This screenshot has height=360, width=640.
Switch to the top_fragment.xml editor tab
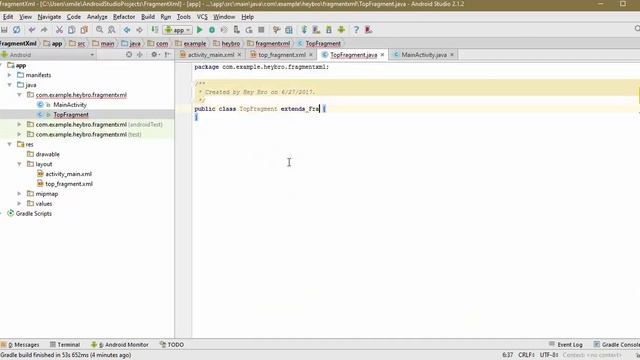(x=282, y=55)
